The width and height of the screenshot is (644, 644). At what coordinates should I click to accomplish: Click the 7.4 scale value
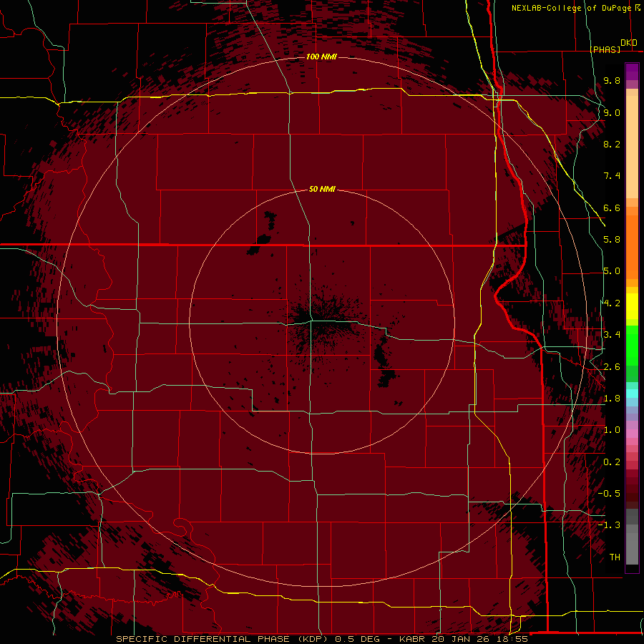[x=612, y=176]
